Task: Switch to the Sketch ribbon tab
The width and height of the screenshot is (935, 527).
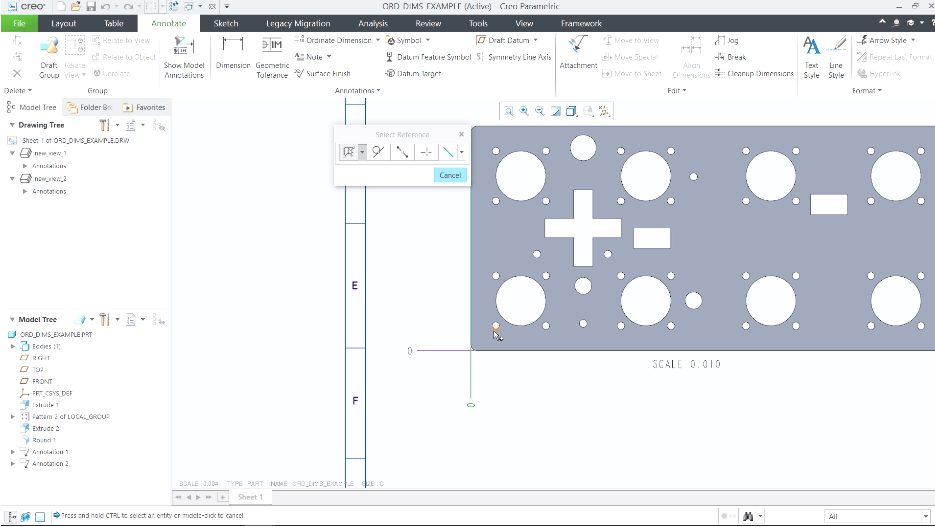Action: [x=226, y=23]
